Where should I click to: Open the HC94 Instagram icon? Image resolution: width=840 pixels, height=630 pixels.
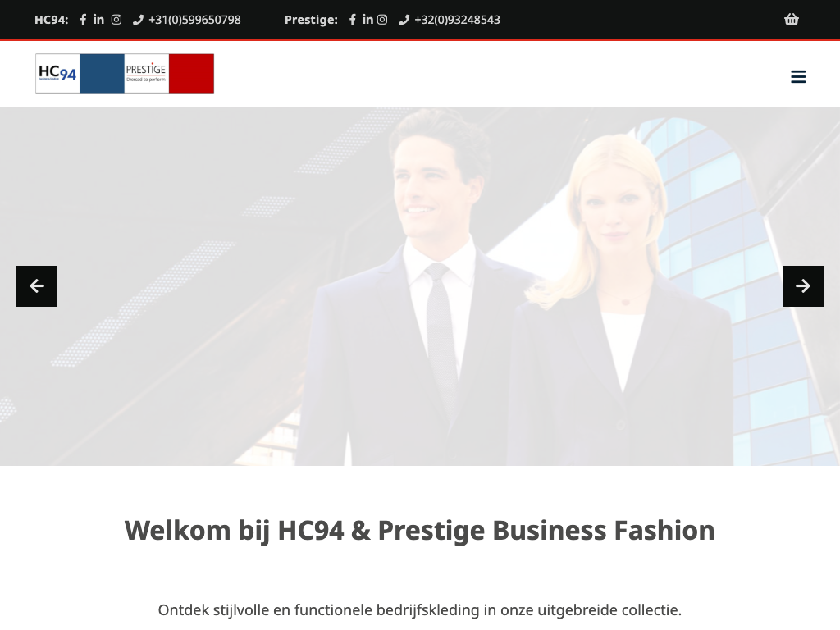[116, 20]
